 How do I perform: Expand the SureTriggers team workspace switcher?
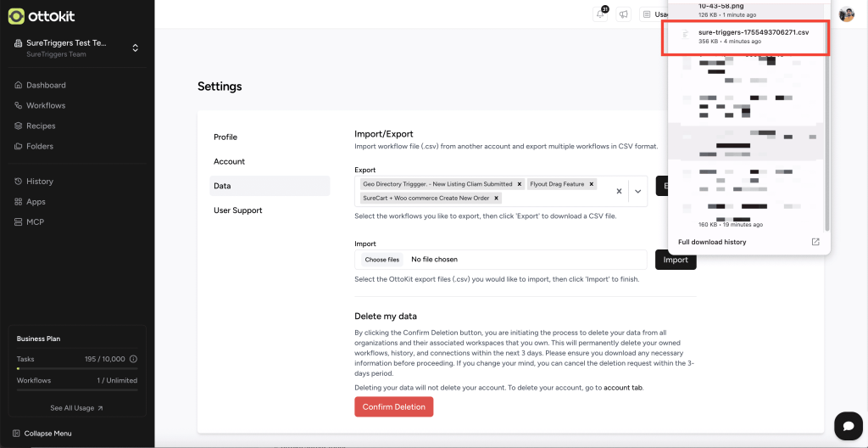[135, 48]
